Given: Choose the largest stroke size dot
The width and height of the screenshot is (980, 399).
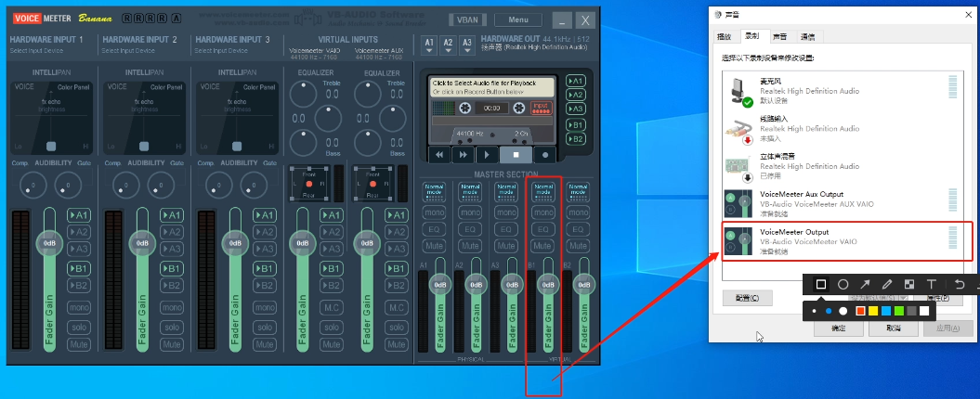Looking at the screenshot, I should [843, 311].
